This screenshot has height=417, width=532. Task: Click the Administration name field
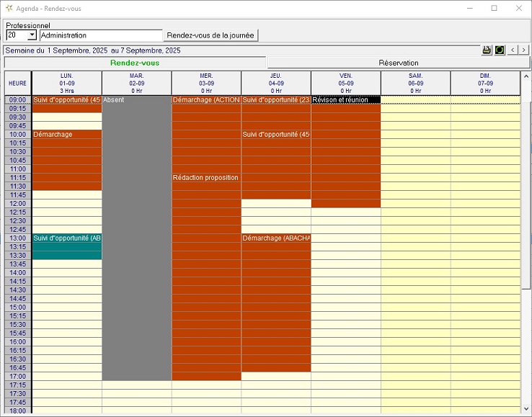[x=101, y=35]
